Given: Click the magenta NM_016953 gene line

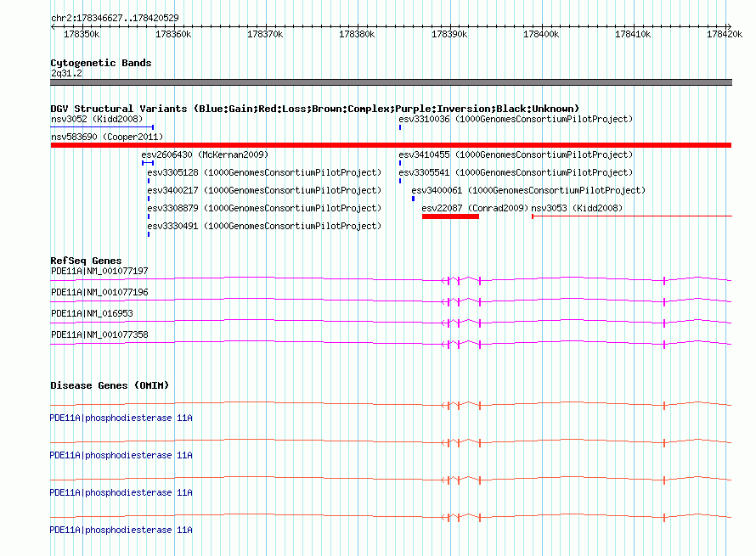Looking at the screenshot, I should (391, 322).
